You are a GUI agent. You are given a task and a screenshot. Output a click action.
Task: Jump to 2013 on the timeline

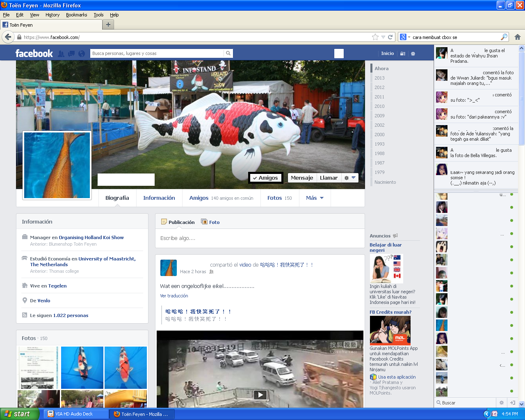tap(379, 78)
